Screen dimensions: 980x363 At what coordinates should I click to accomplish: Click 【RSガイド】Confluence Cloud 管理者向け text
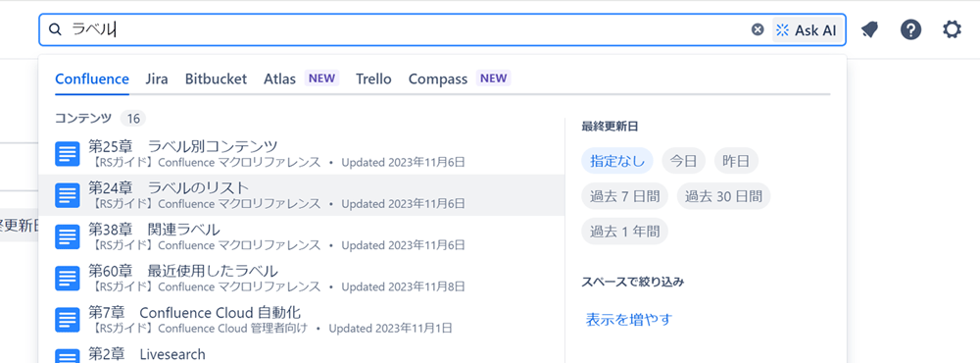pos(200,328)
